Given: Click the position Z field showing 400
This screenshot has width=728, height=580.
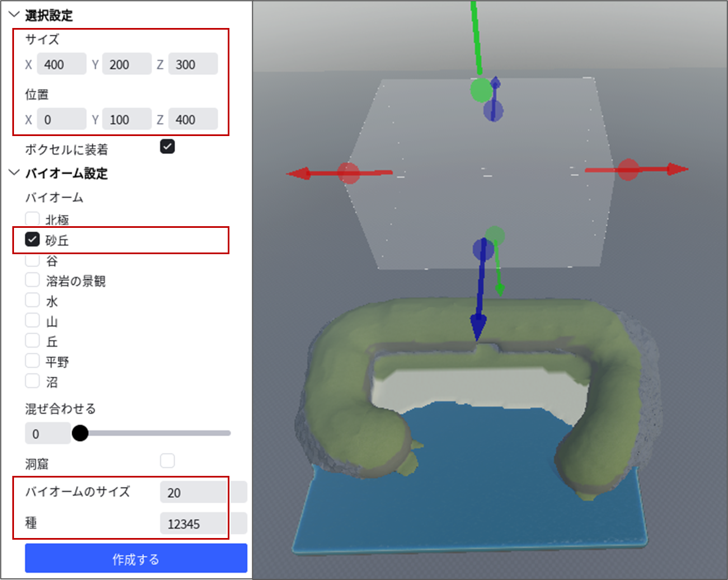Looking at the screenshot, I should click(x=193, y=119).
